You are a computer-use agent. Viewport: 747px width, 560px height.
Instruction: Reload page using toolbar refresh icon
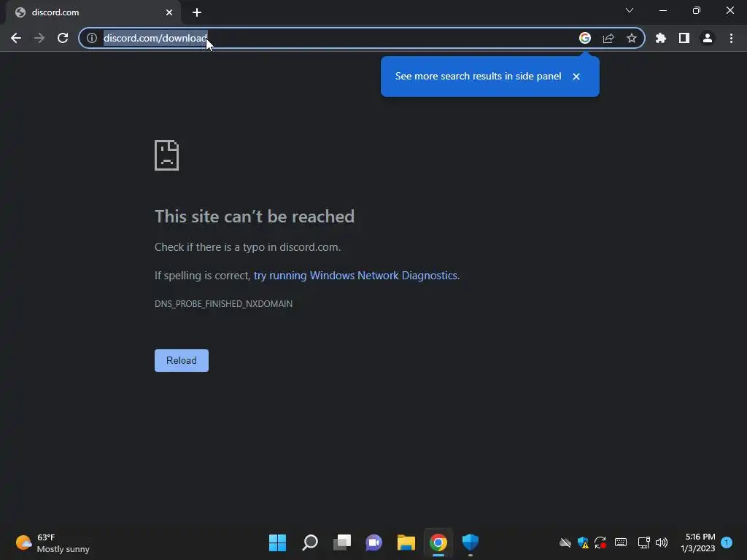(63, 38)
